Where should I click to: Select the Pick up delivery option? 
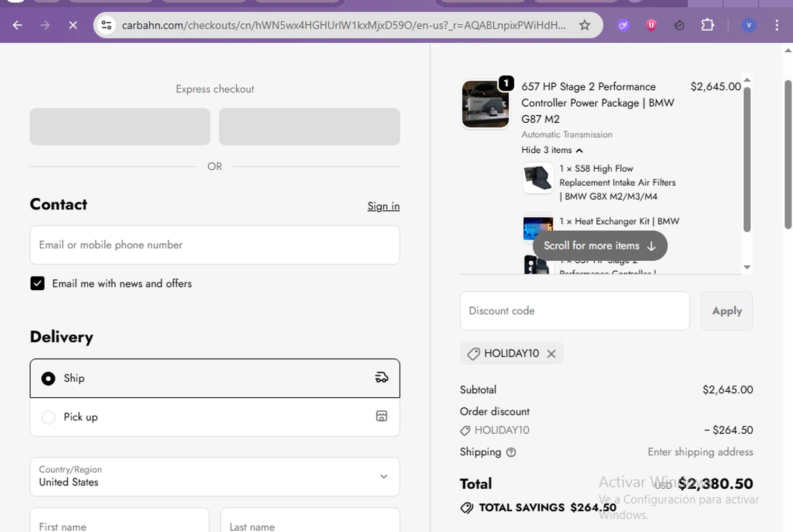215,417
